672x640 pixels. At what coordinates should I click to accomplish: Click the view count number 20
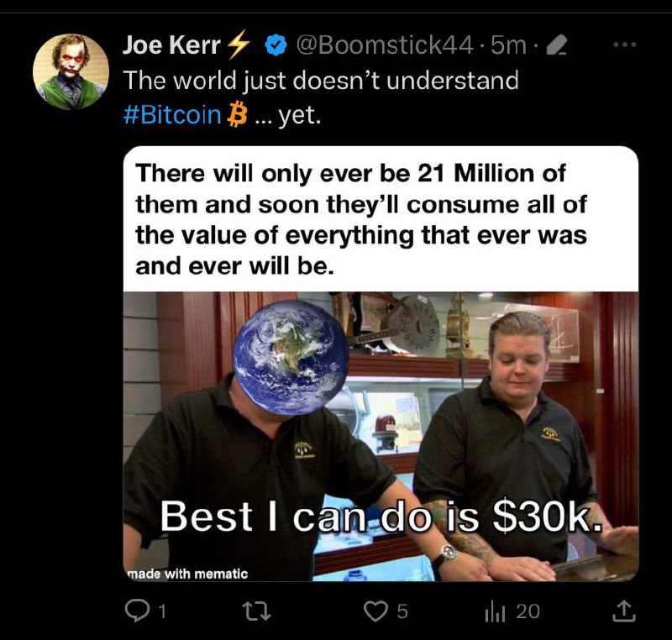(x=528, y=611)
